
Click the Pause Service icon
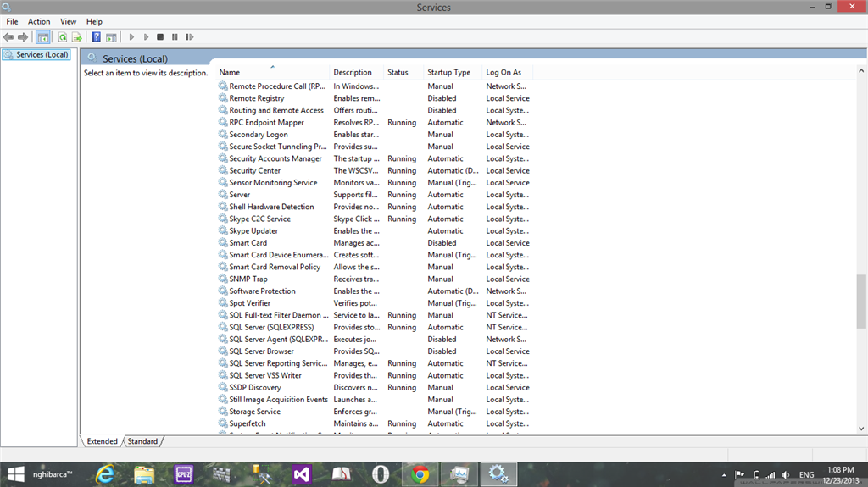pos(175,37)
